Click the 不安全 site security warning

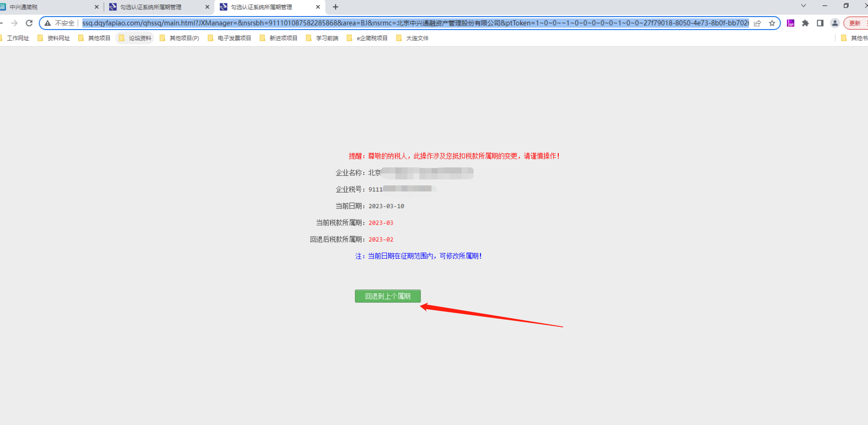tap(60, 23)
